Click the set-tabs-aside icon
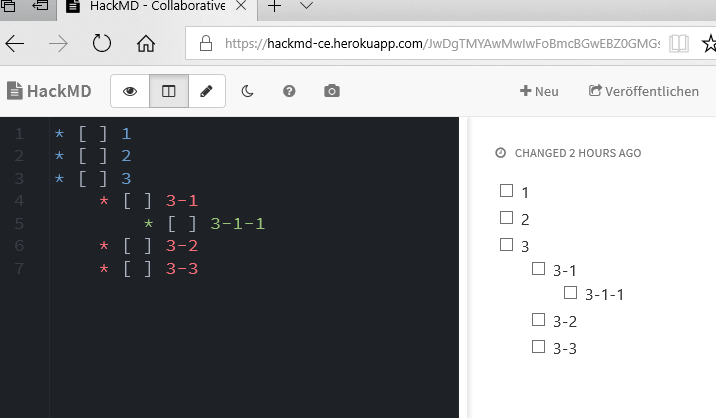Image resolution: width=716 pixels, height=418 pixels. 41,5
